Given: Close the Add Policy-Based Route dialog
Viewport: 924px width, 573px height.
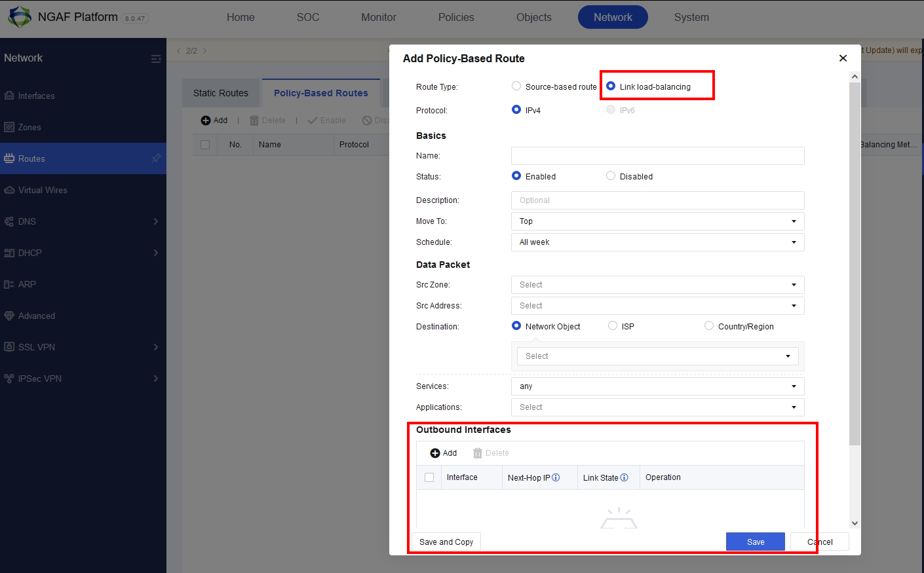Looking at the screenshot, I should 843,58.
